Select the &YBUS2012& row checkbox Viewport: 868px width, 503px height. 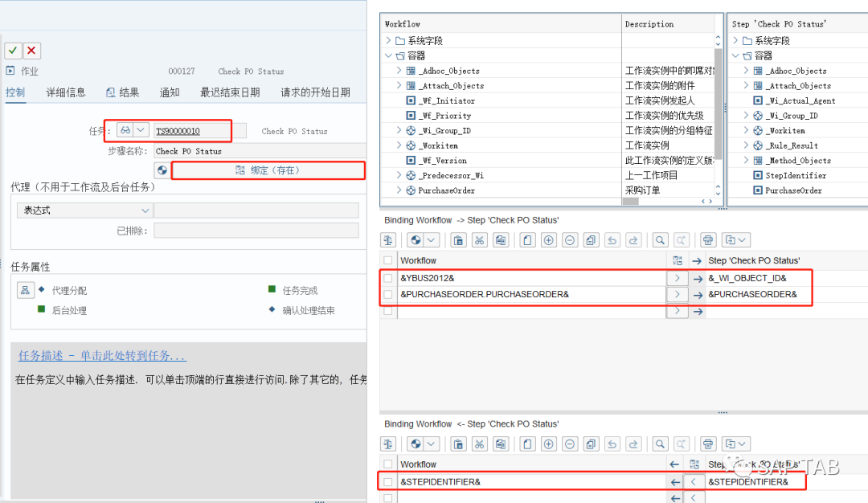tap(388, 278)
